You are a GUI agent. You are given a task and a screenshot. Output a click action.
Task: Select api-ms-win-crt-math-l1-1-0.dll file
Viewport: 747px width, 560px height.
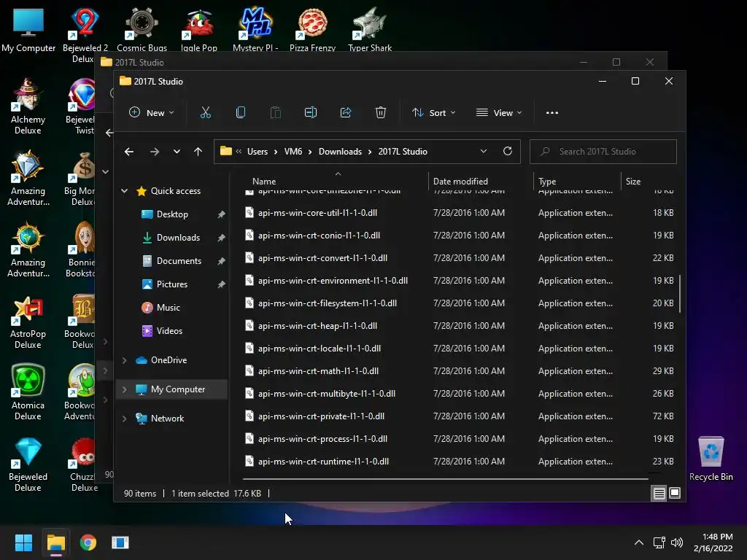[x=318, y=371]
